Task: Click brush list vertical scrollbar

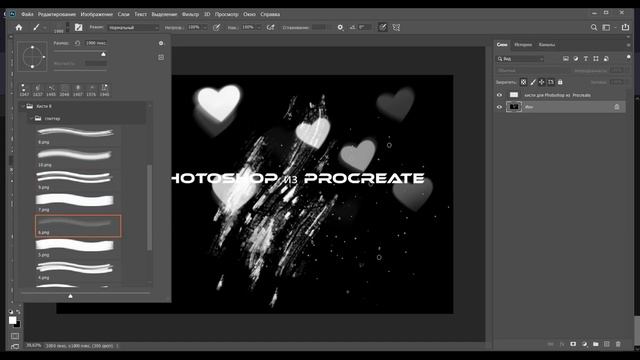Action: (x=149, y=207)
